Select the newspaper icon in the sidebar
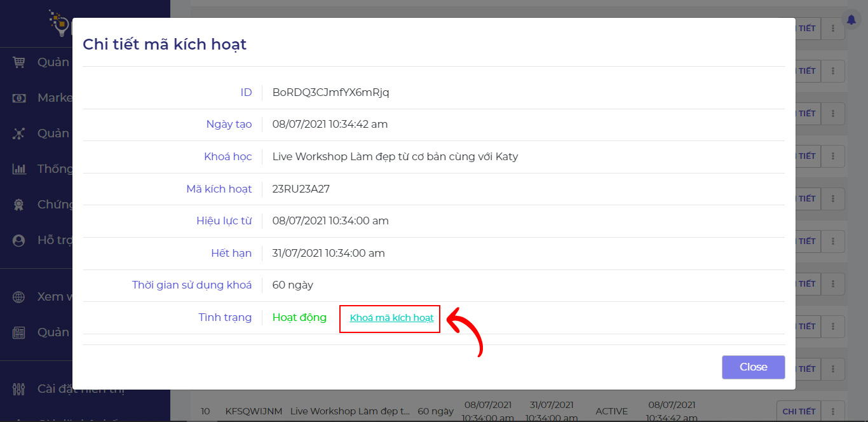 (x=19, y=332)
